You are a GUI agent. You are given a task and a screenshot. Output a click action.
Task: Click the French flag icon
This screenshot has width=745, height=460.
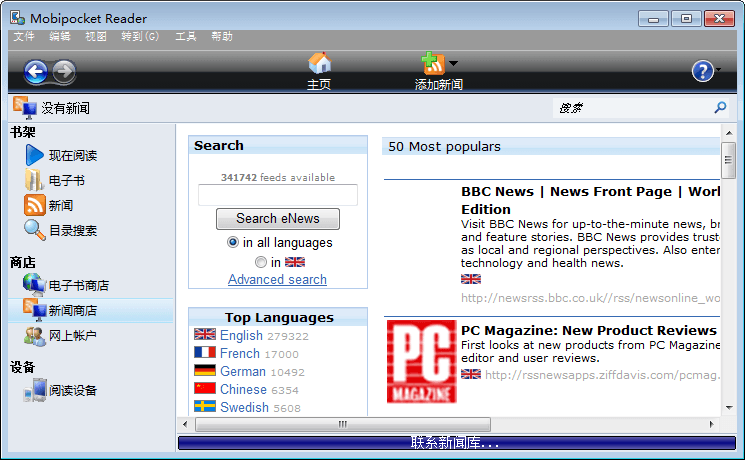205,352
